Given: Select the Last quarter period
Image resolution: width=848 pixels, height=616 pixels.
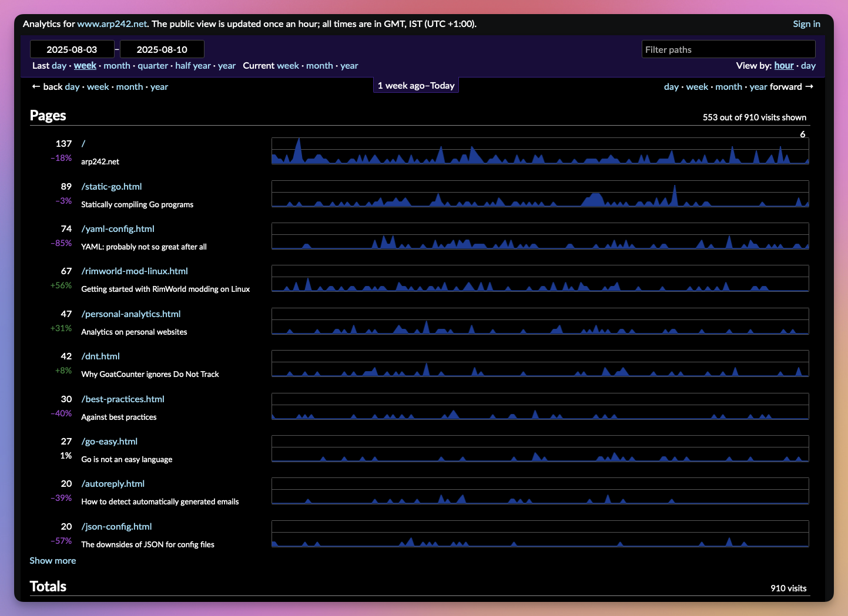Looking at the screenshot, I should [x=153, y=66].
